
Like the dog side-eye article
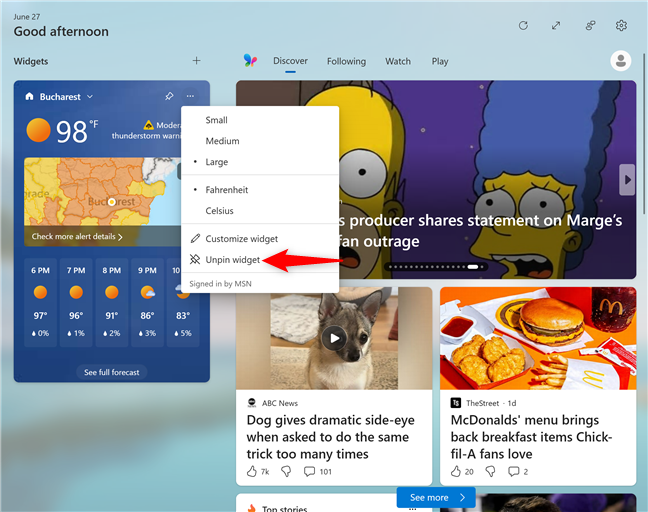pyautogui.click(x=252, y=472)
